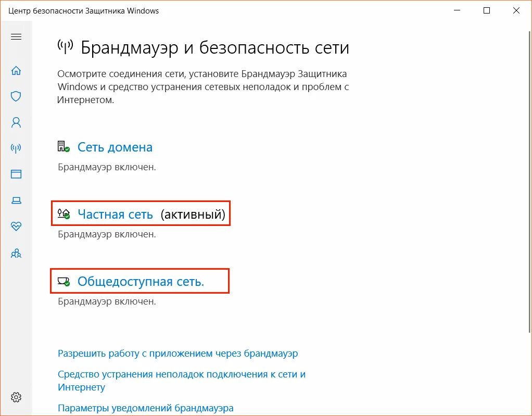
Task: Click Брандмауэр включен under Сеть домена
Action: tap(107, 167)
